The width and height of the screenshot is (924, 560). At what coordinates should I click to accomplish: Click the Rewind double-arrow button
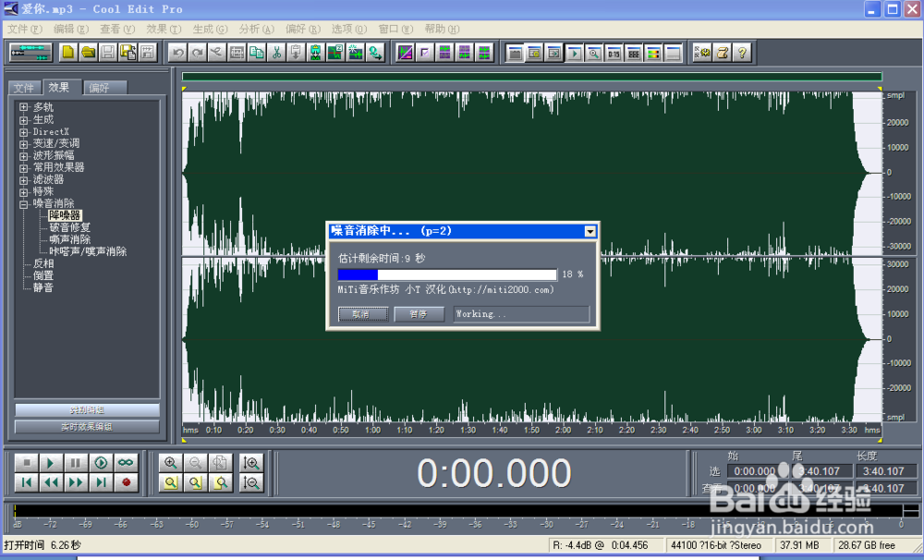51,482
